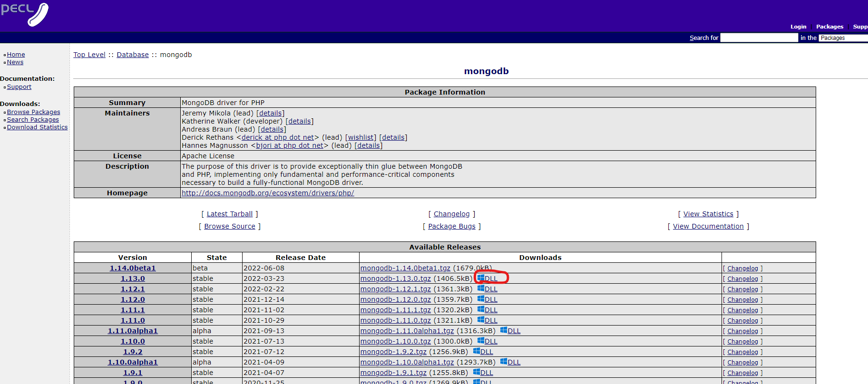The width and height of the screenshot is (868, 384).
Task: Open the docs.mongodb.org homepage link
Action: (268, 193)
